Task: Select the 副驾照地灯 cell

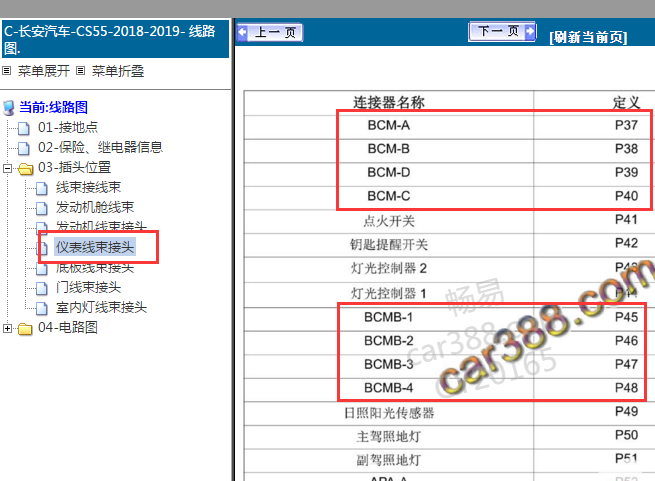Action: 389,460
